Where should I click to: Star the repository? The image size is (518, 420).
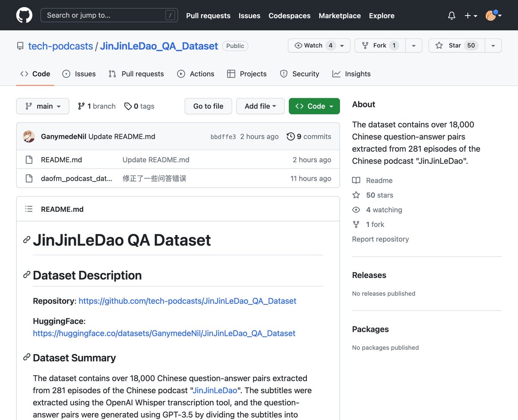[x=457, y=45]
